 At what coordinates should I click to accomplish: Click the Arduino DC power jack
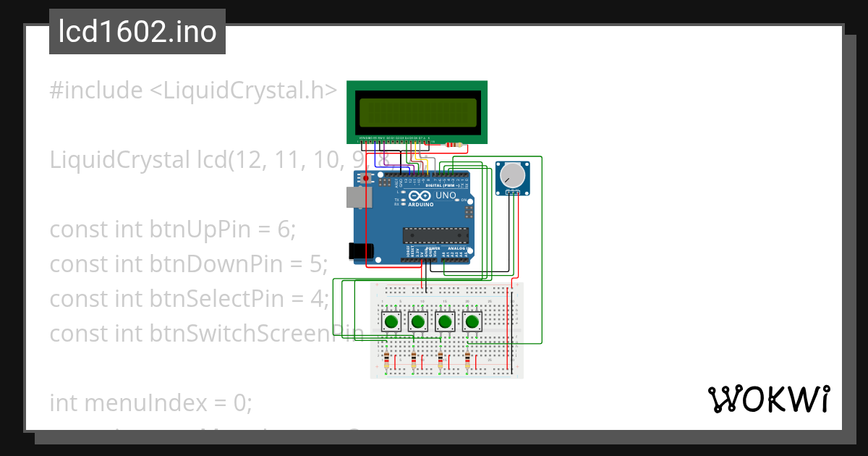click(x=361, y=251)
